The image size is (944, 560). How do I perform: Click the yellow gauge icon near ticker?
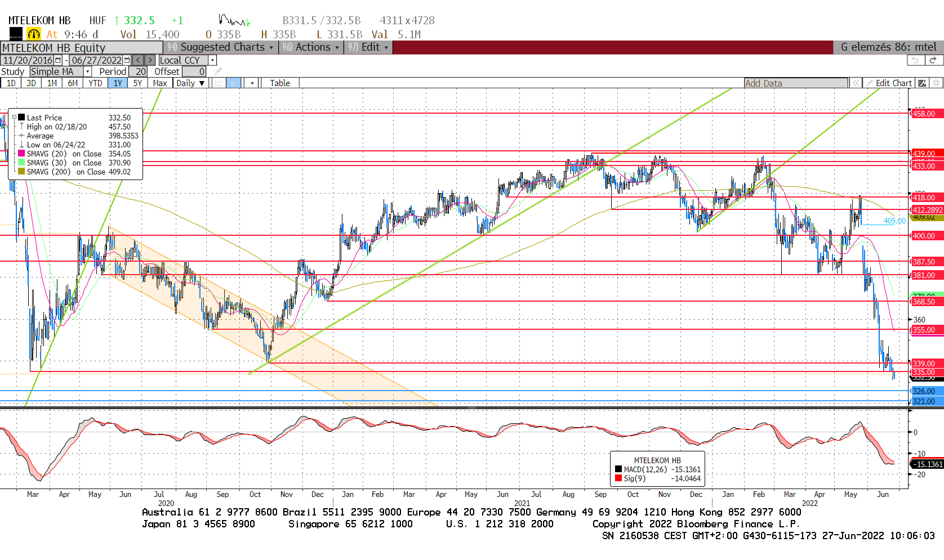34,34
